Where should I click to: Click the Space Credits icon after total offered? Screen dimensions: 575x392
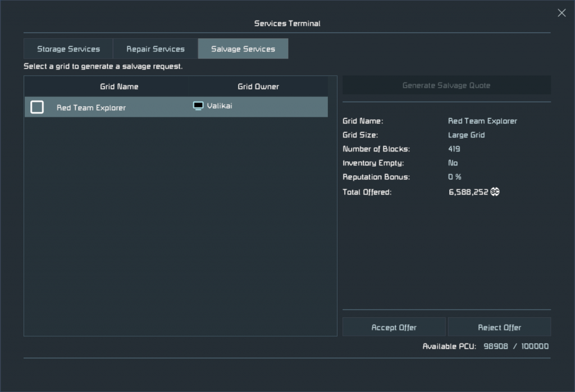(495, 192)
